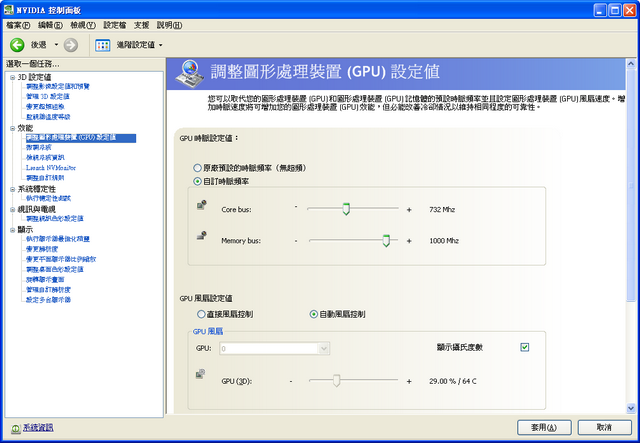Click the scrollbar down arrow in settings pane
The width and height of the screenshot is (640, 443).
click(631, 408)
